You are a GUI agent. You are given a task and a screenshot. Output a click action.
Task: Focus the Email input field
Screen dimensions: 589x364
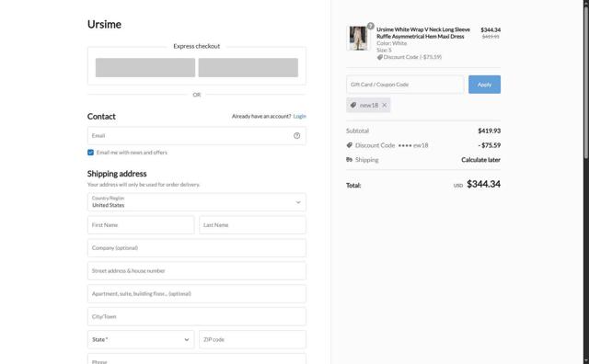click(197, 135)
